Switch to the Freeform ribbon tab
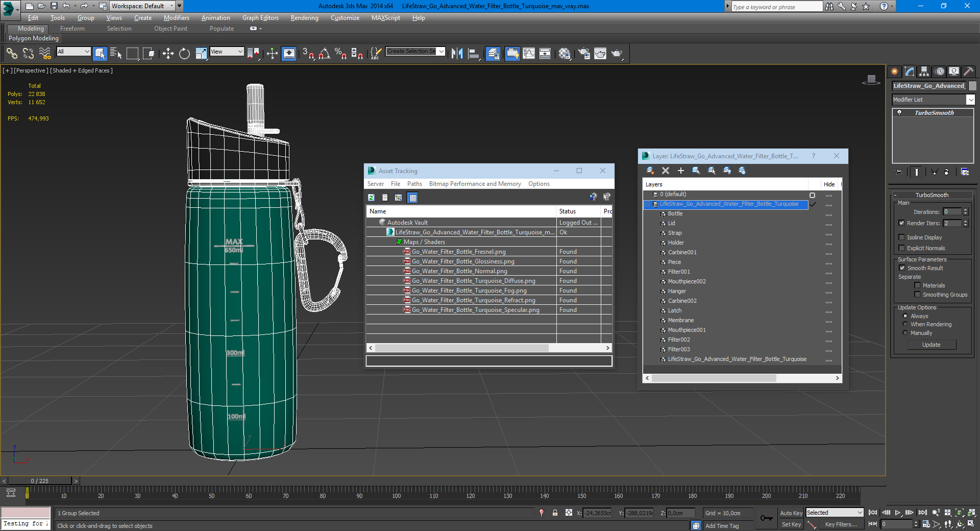The height and width of the screenshot is (531, 980). tap(72, 29)
